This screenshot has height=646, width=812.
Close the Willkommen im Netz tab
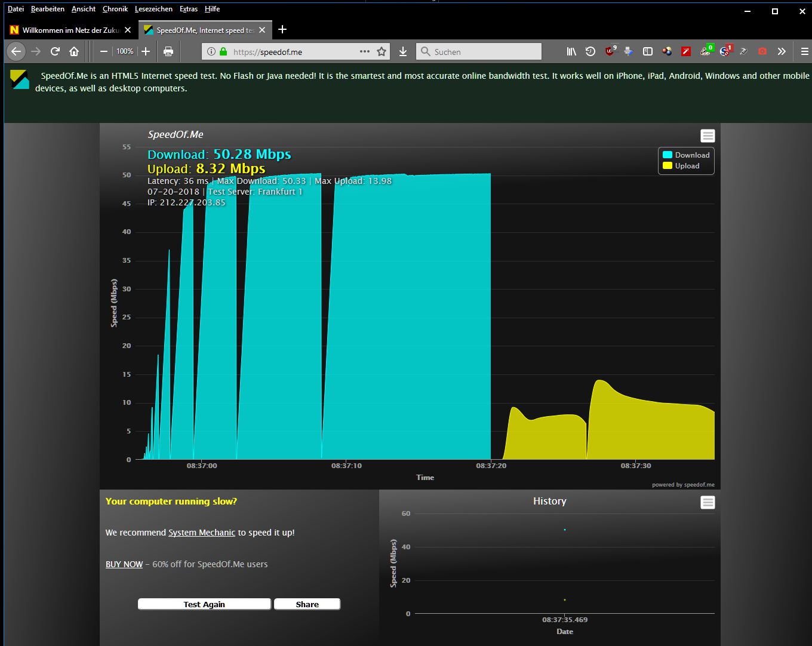[x=128, y=30]
